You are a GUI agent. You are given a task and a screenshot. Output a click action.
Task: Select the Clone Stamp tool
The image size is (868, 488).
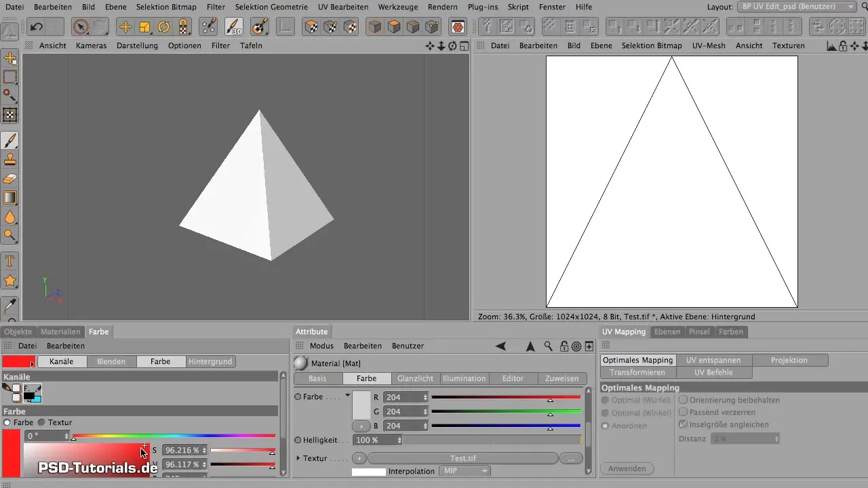[x=10, y=160]
